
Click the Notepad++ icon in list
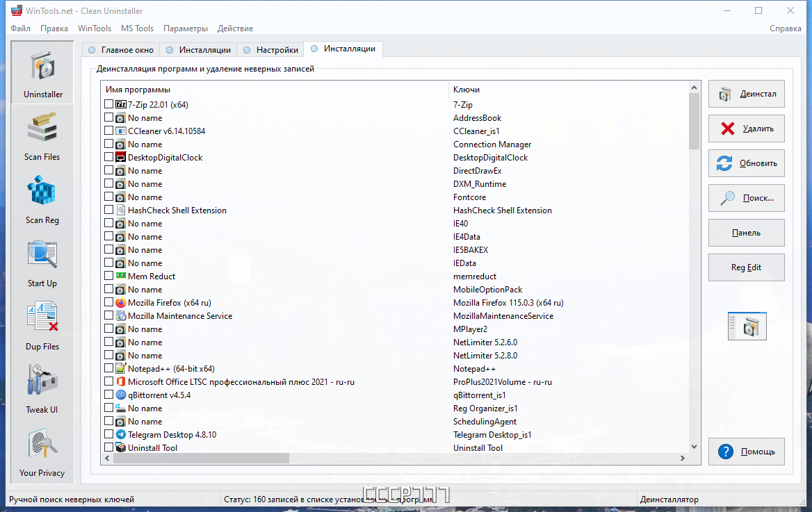pos(121,369)
